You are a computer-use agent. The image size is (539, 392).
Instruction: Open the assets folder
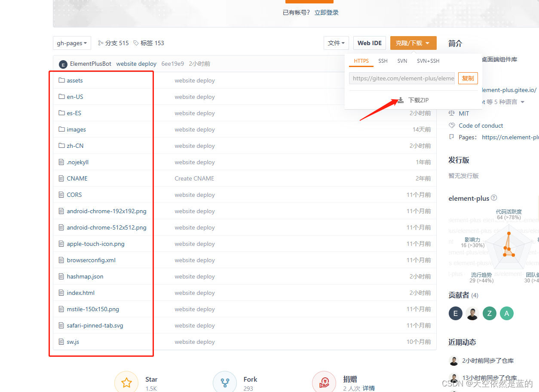75,80
